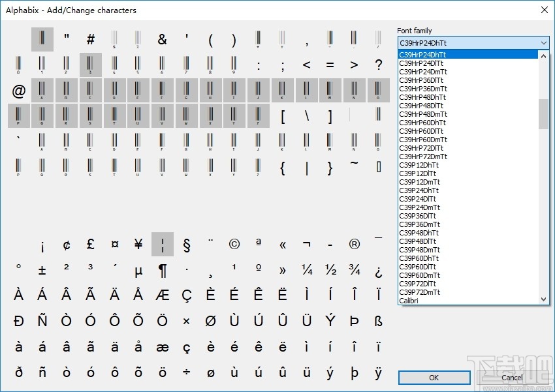The image size is (555, 392).
Task: Open the Font family dropdown
Action: [544, 42]
